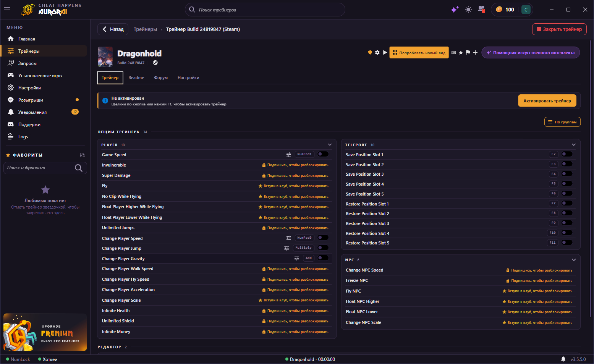594x364 pixels.
Task: Click the F2 hotkey badge for Save Slot 1
Action: click(554, 154)
